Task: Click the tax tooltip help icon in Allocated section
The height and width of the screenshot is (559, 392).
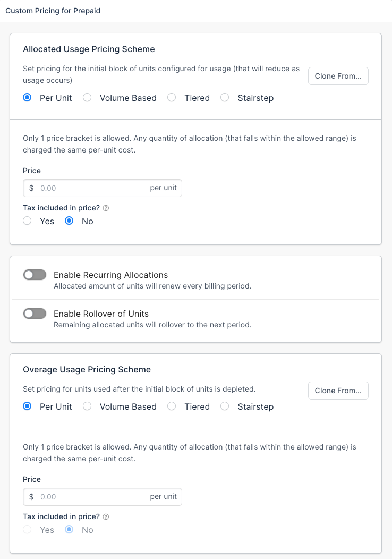Action: [106, 208]
